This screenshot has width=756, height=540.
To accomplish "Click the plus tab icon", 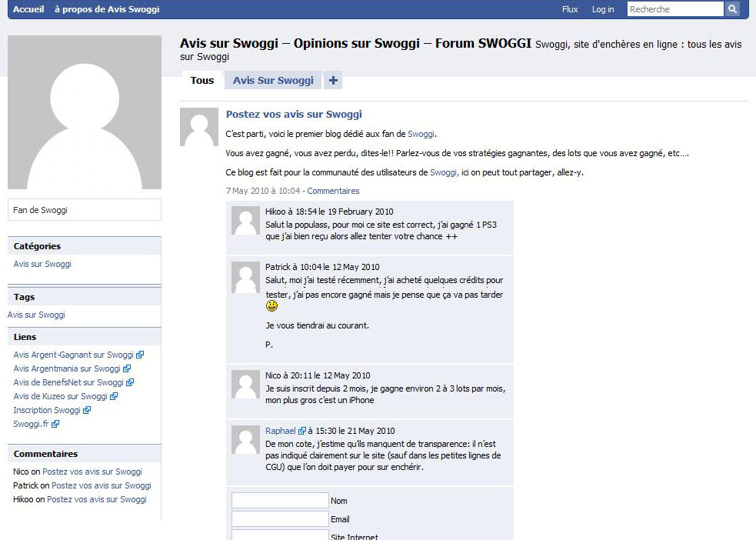I will point(333,81).
